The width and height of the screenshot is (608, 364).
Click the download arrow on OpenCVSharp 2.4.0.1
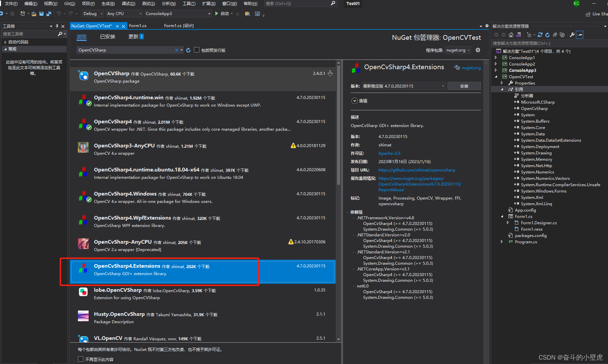pos(330,73)
